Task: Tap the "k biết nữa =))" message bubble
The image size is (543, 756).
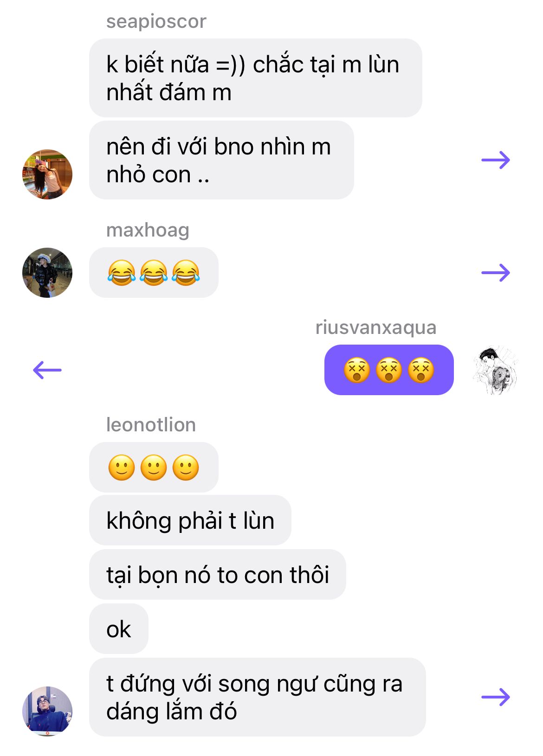Action: (x=256, y=78)
